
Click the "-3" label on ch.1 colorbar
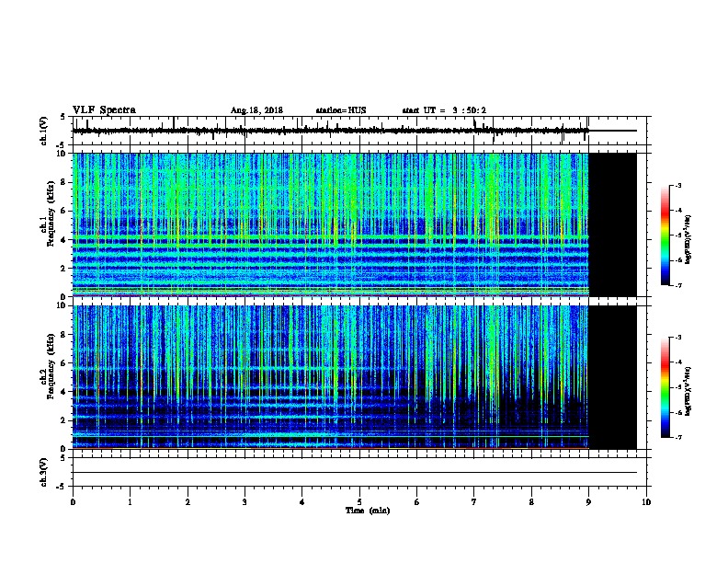(677, 185)
